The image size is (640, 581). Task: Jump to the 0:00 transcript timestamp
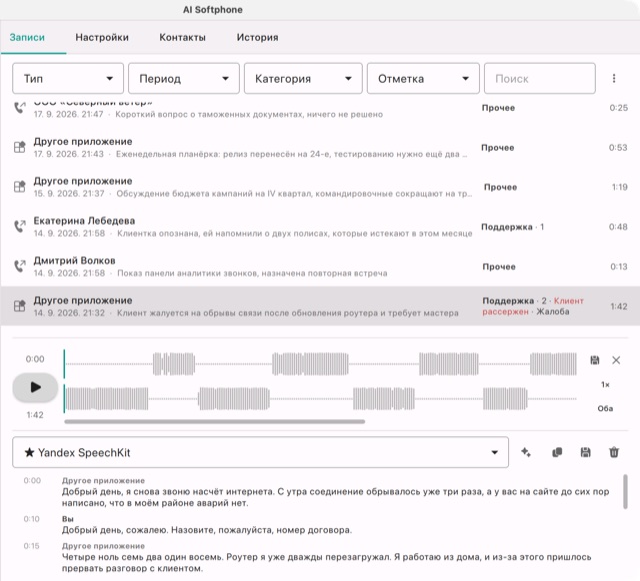pos(32,480)
